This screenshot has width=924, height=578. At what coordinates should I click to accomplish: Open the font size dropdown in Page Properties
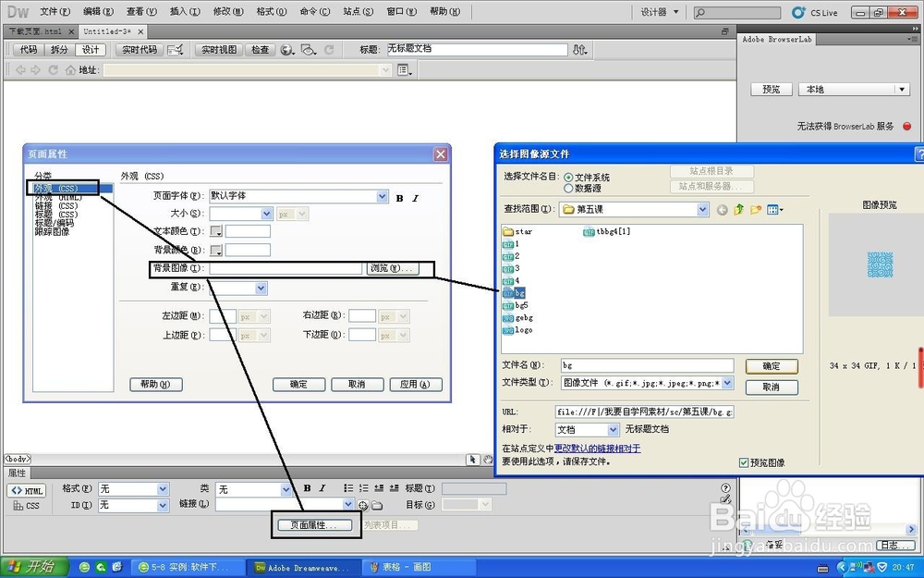266,214
